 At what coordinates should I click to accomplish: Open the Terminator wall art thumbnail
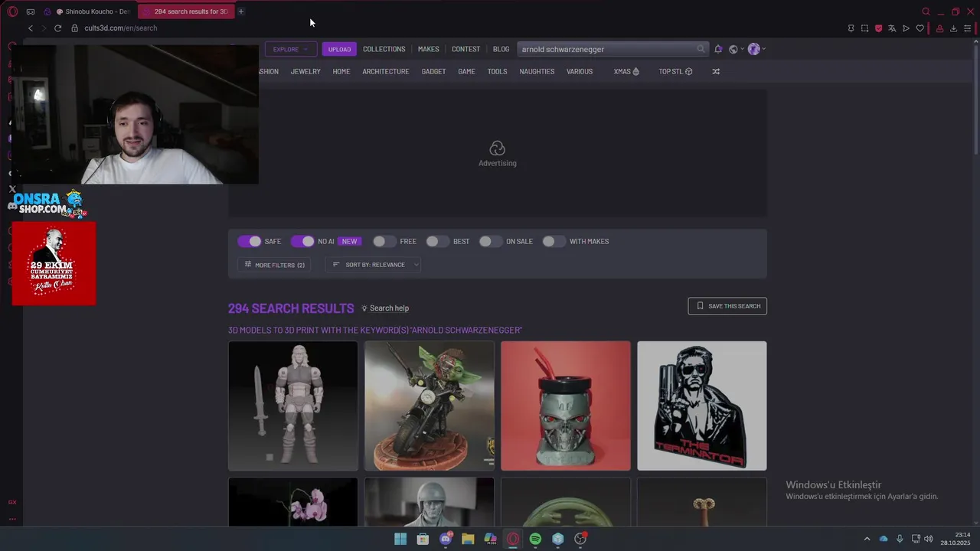[702, 406]
